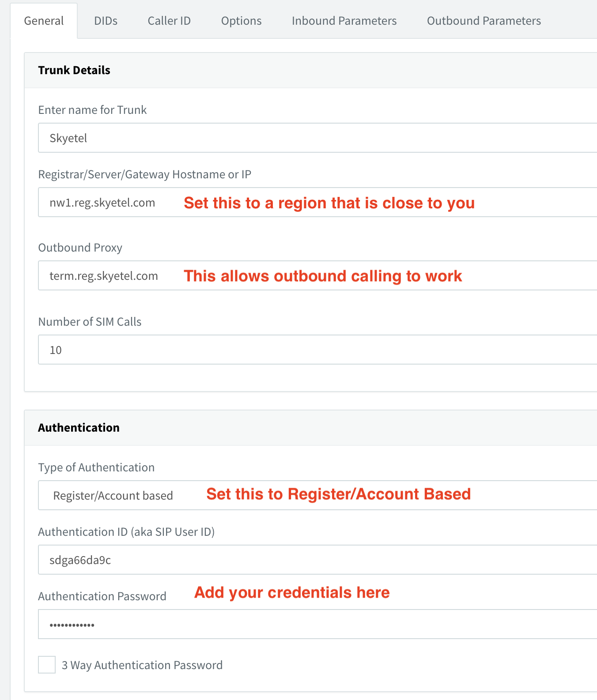
Task: Enable the 3 Way Authentication Password checkbox
Action: pos(47,665)
